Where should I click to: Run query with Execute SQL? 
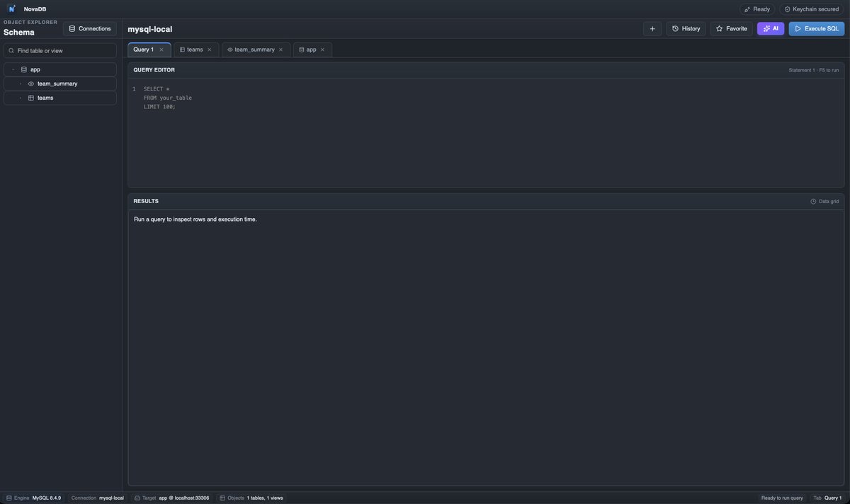coord(817,28)
